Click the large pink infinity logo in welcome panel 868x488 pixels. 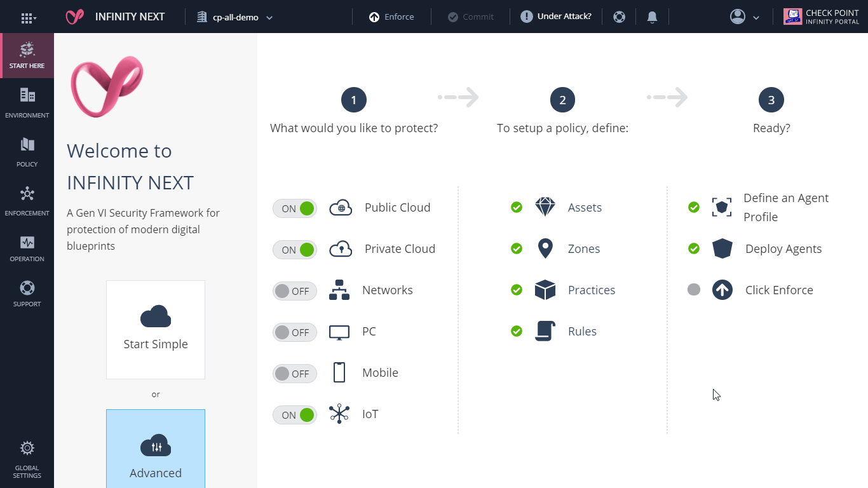coord(107,86)
